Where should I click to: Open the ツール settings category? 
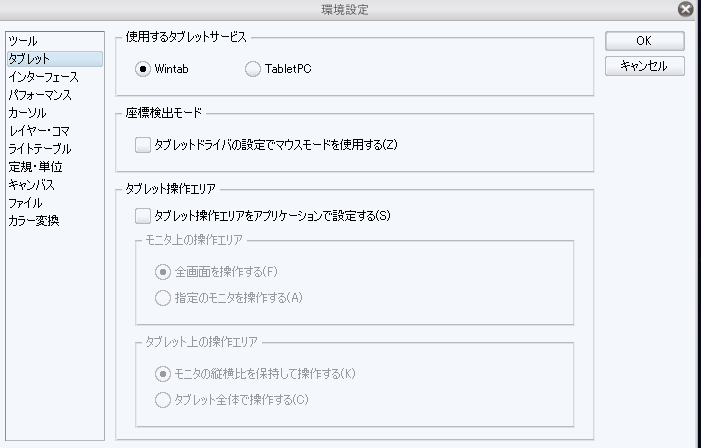(23, 41)
